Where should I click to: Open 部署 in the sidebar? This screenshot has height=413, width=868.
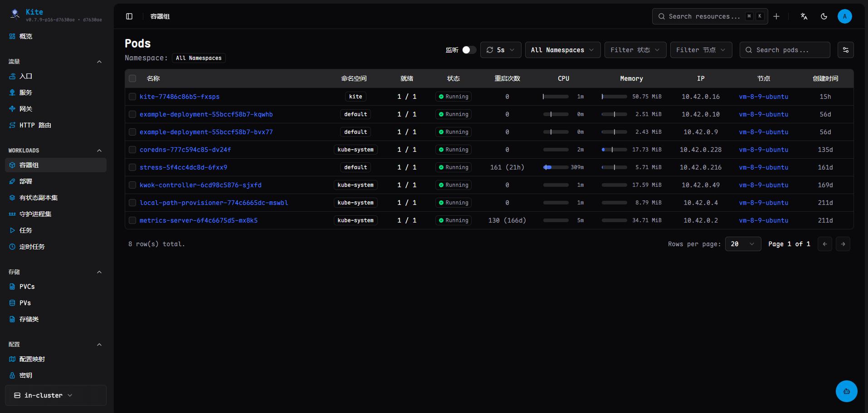[x=26, y=181]
